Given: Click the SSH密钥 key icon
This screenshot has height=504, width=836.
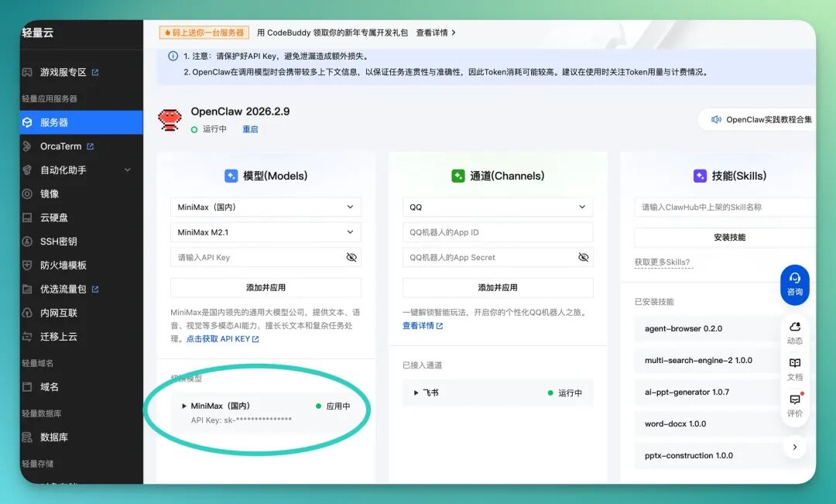Looking at the screenshot, I should point(27,241).
